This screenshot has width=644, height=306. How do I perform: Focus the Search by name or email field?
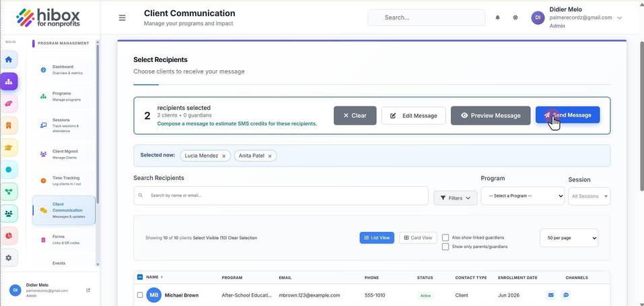281,195
